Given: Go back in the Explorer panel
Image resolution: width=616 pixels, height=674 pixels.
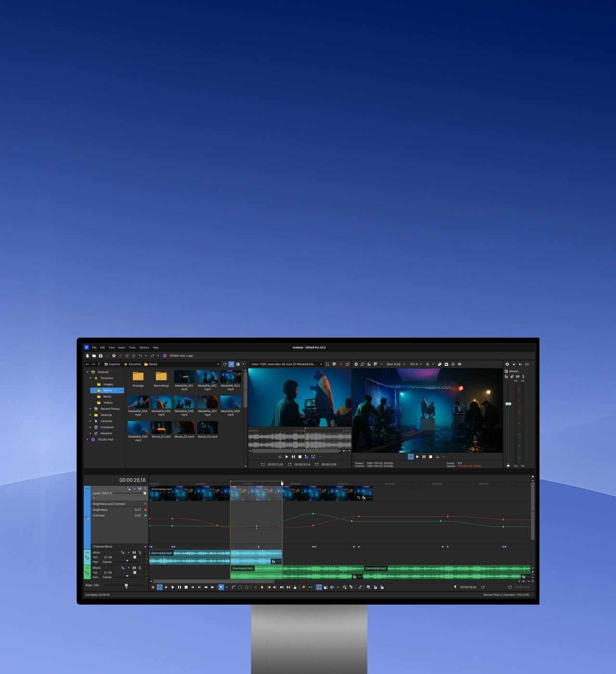Looking at the screenshot, I should [88, 364].
